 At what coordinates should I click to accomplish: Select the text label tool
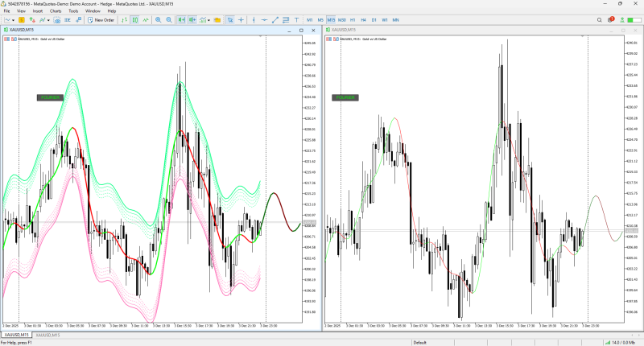pyautogui.click(x=296, y=19)
